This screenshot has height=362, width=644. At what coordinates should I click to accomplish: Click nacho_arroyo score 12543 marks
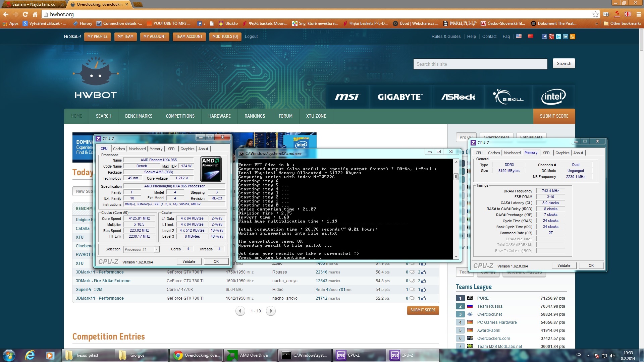pos(328,281)
